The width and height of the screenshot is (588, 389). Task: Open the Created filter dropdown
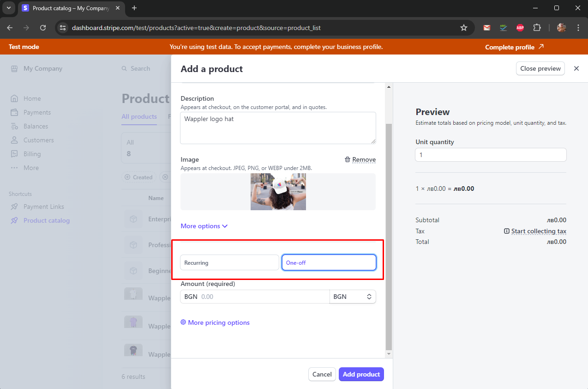[x=139, y=177]
